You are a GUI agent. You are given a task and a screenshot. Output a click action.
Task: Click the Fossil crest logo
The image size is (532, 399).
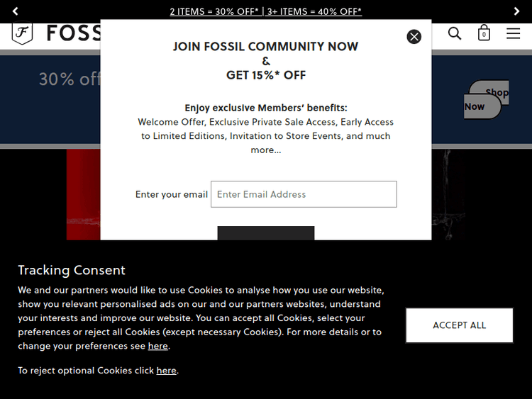pyautogui.click(x=23, y=33)
